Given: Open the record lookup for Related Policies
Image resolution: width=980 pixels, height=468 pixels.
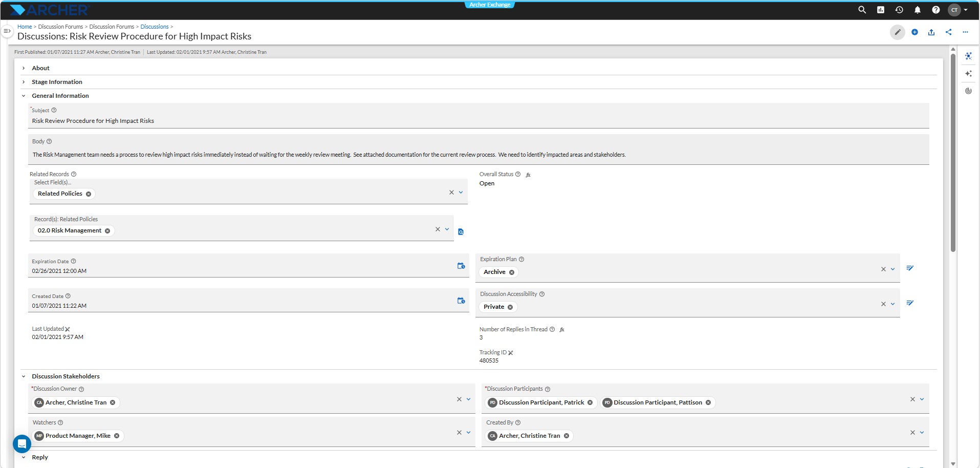Looking at the screenshot, I should point(461,232).
